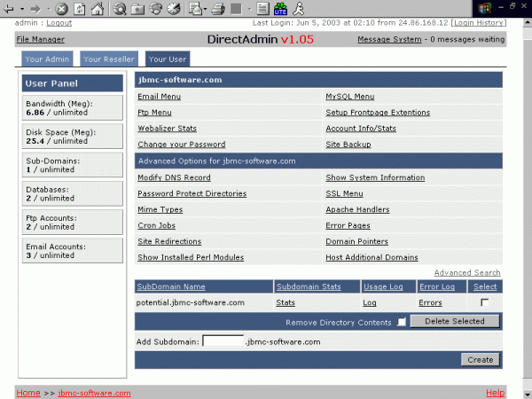Open the Favorites folder toolbar icon
Image resolution: width=532 pixels, height=399 pixels.
137,9
